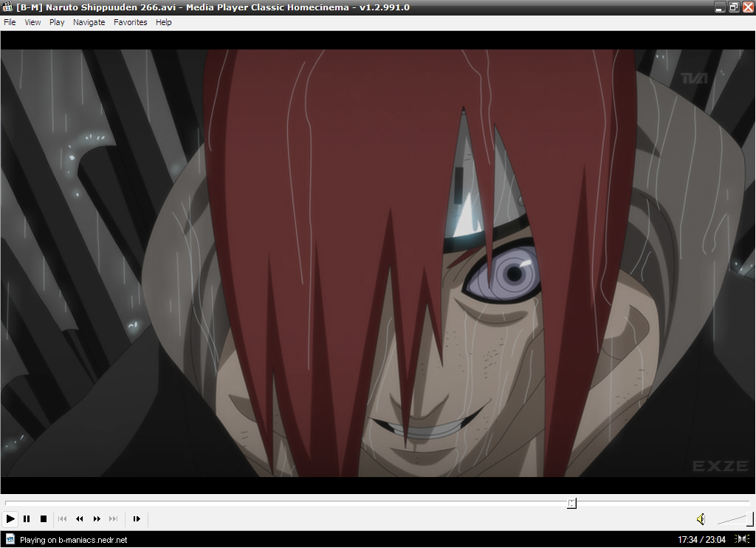The height and width of the screenshot is (548, 756).
Task: Pause the video playback
Action: point(27,519)
